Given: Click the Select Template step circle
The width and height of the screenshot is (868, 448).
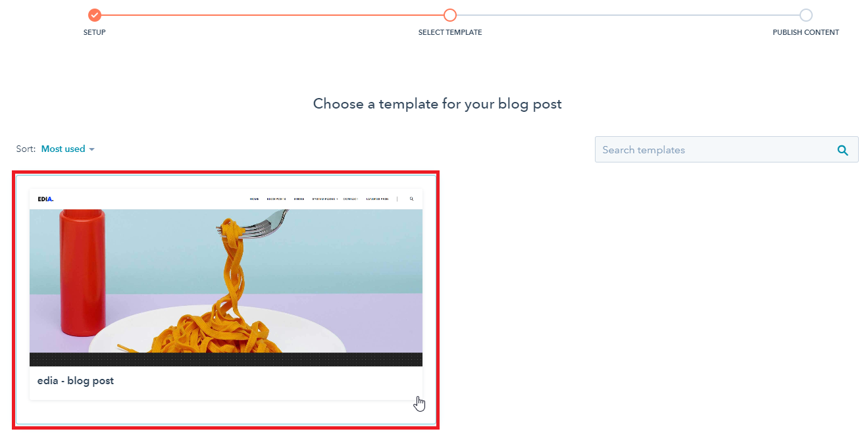Looking at the screenshot, I should pos(450,15).
